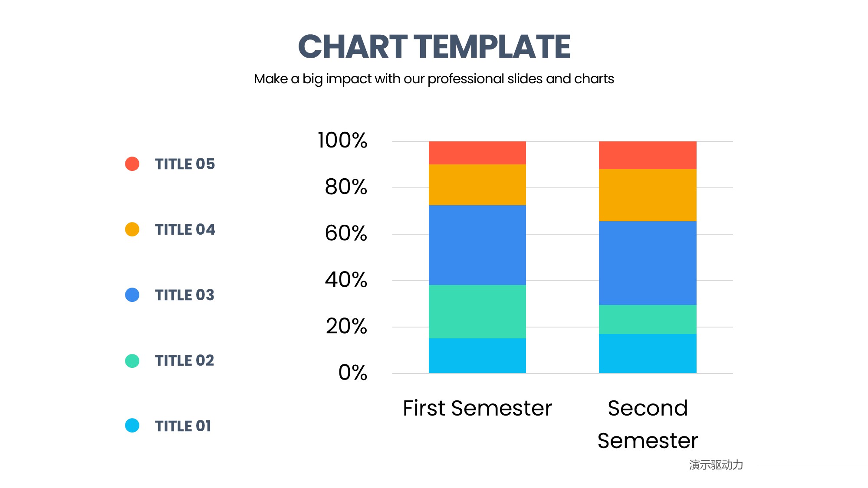Click Second Semester's cyan bottom segment
The height and width of the screenshot is (488, 868).
pyautogui.click(x=648, y=354)
